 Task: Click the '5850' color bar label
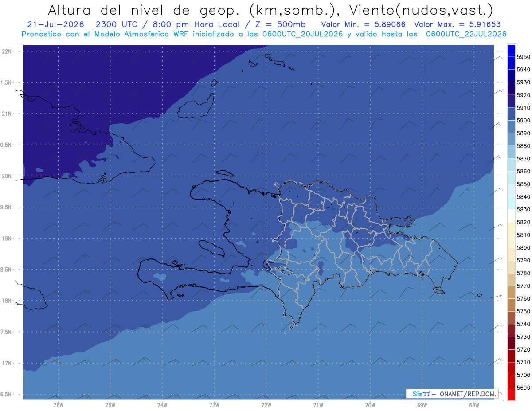(523, 184)
